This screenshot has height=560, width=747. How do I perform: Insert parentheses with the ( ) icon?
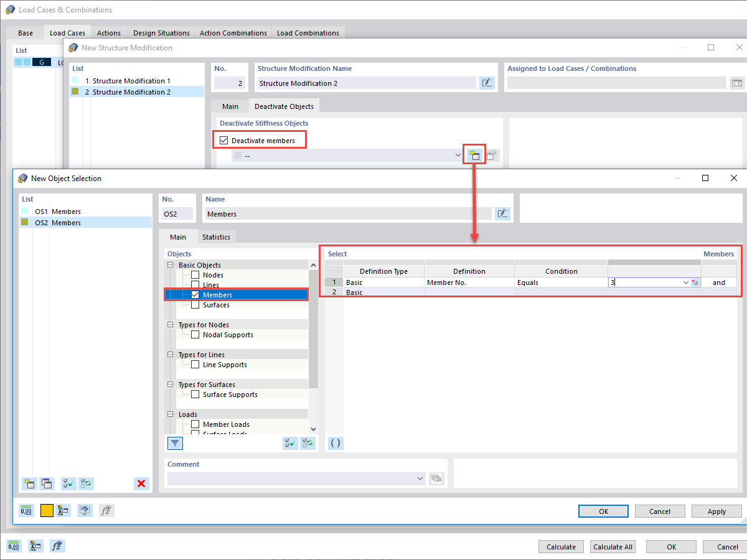(336, 442)
